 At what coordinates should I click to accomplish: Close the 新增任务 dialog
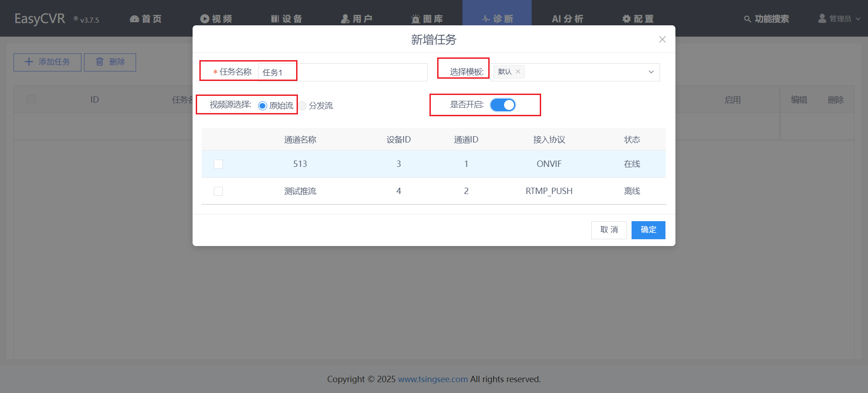pyautogui.click(x=662, y=39)
